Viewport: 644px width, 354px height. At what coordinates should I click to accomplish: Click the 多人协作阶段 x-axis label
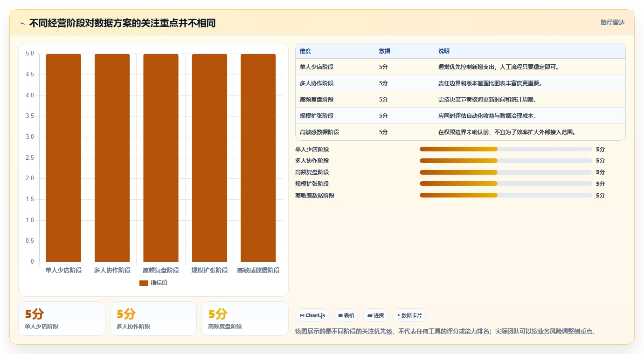[112, 270]
